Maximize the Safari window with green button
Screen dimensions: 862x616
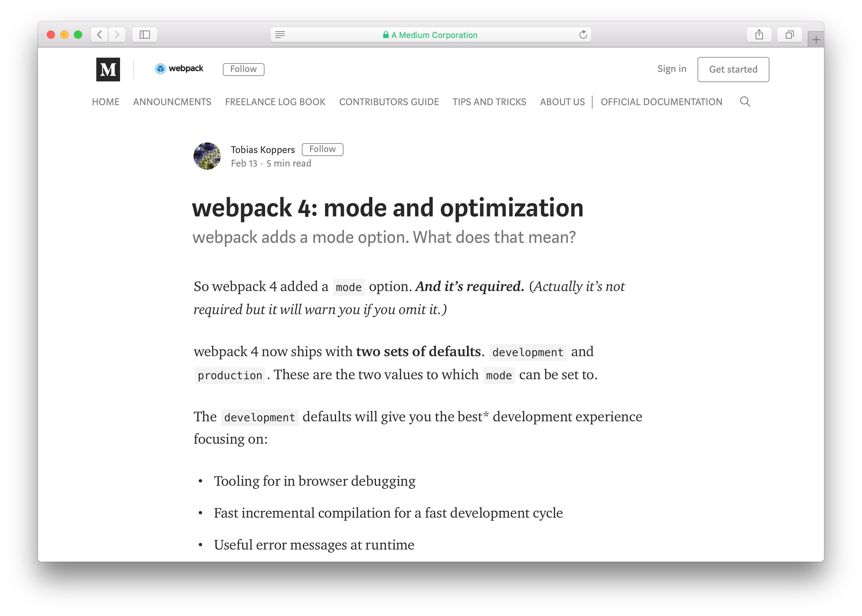(78, 35)
